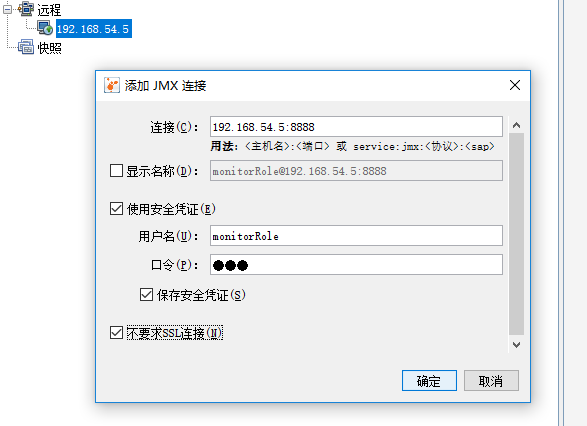Viewport: 587px width, 426px height.
Task: Select the 远程 tree label
Action: coord(49,10)
